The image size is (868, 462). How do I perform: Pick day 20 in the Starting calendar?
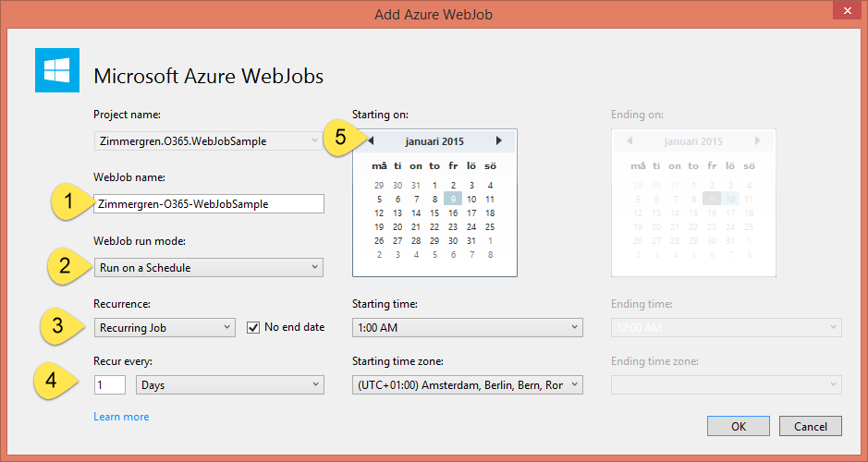397,226
